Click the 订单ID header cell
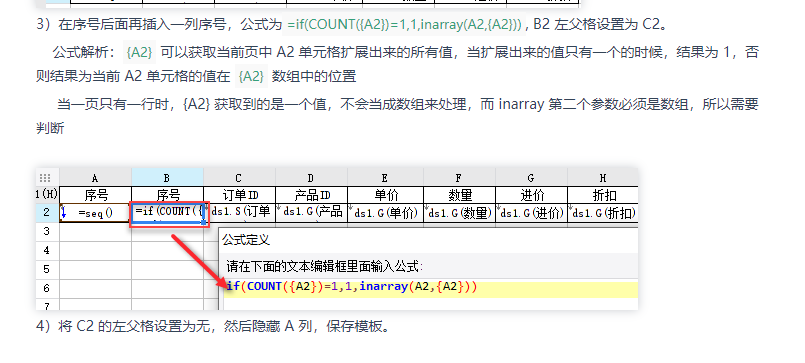Viewport: 805px width, 363px height. pyautogui.click(x=239, y=195)
